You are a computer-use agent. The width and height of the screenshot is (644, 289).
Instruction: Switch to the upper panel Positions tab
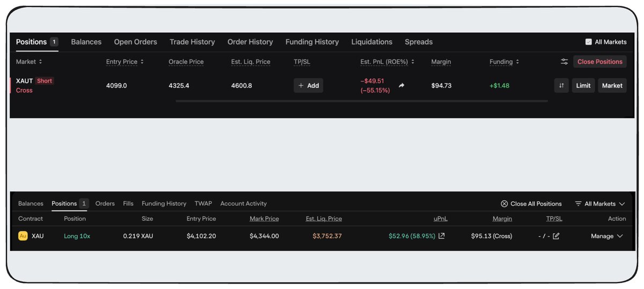pyautogui.click(x=37, y=42)
